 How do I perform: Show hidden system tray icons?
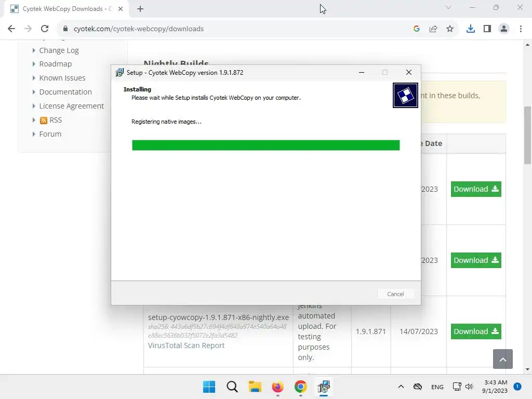[x=401, y=387]
